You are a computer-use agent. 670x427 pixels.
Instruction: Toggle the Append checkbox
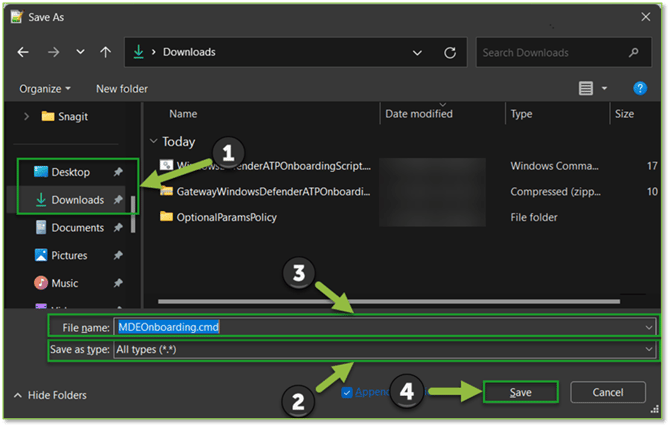347,392
